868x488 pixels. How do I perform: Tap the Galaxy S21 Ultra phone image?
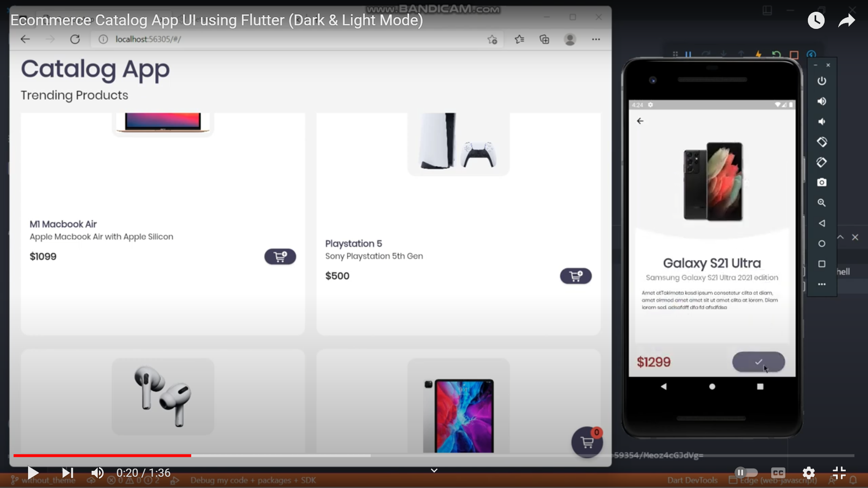[713, 182]
